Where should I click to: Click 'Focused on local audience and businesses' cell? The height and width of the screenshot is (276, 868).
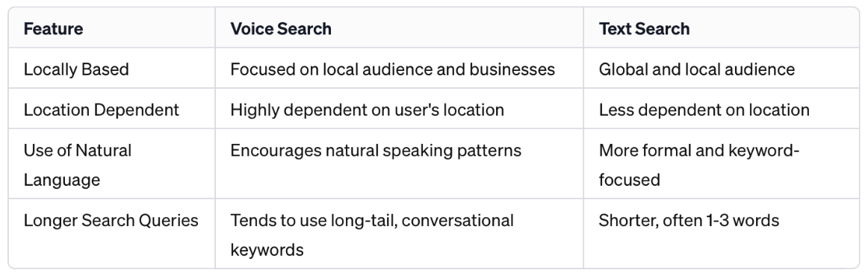(x=392, y=69)
